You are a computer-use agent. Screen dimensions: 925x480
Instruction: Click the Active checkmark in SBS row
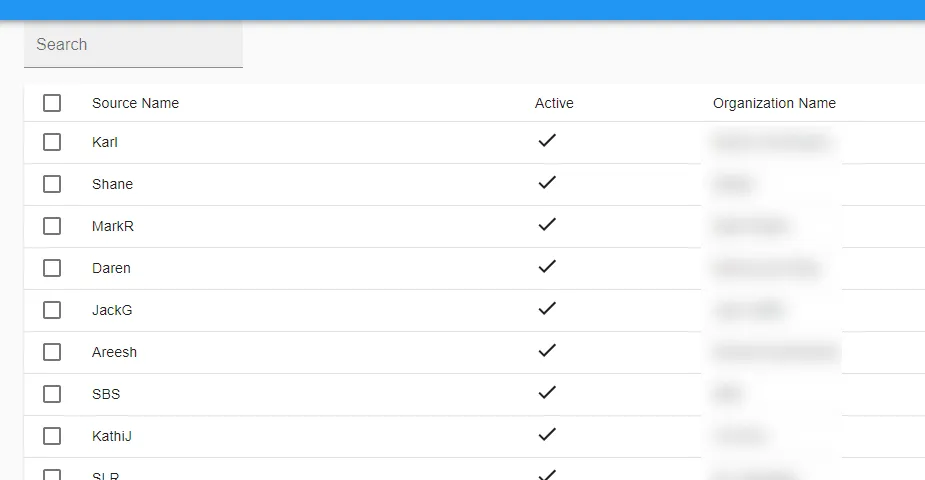coord(546,393)
